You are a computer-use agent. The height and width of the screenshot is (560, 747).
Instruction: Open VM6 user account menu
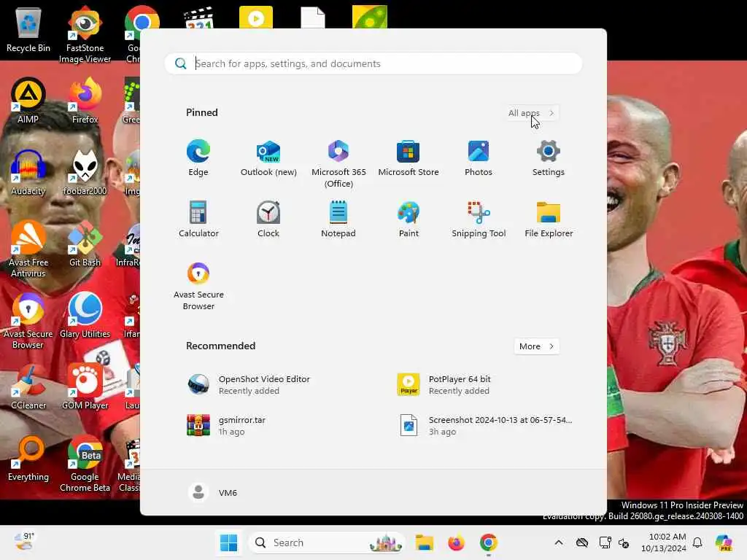[212, 492]
